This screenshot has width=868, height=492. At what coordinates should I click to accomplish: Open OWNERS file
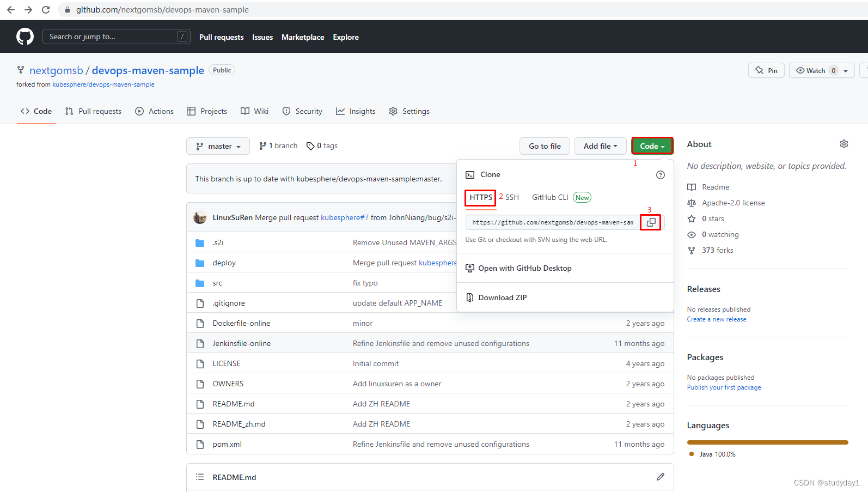(228, 384)
